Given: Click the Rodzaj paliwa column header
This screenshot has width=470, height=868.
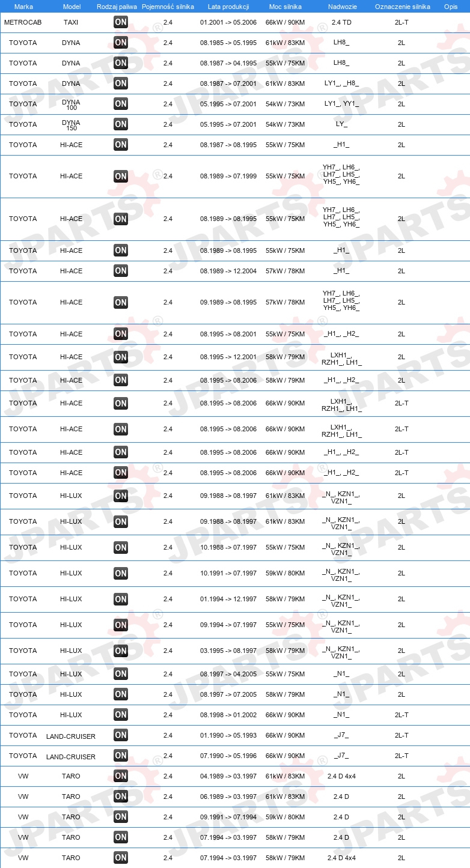Looking at the screenshot, I should (117, 7).
